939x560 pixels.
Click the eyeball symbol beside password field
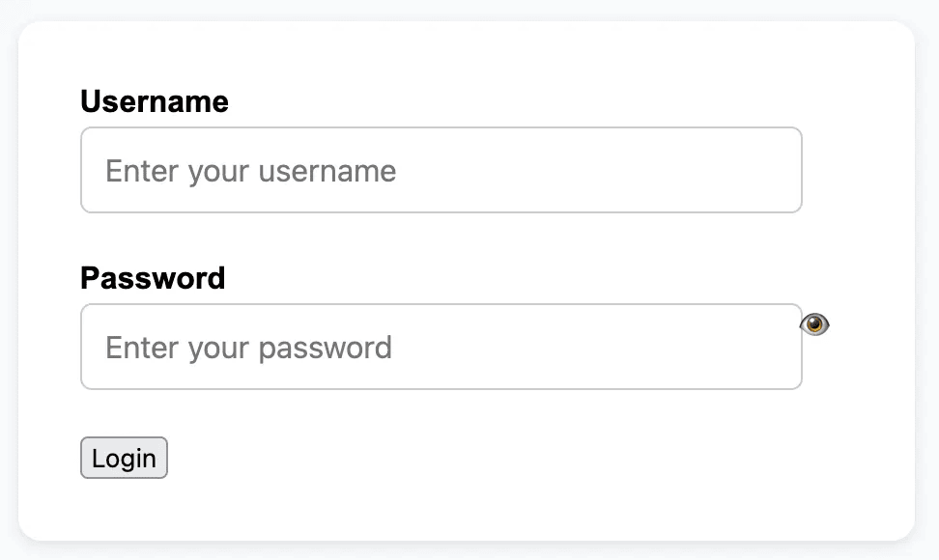816,325
